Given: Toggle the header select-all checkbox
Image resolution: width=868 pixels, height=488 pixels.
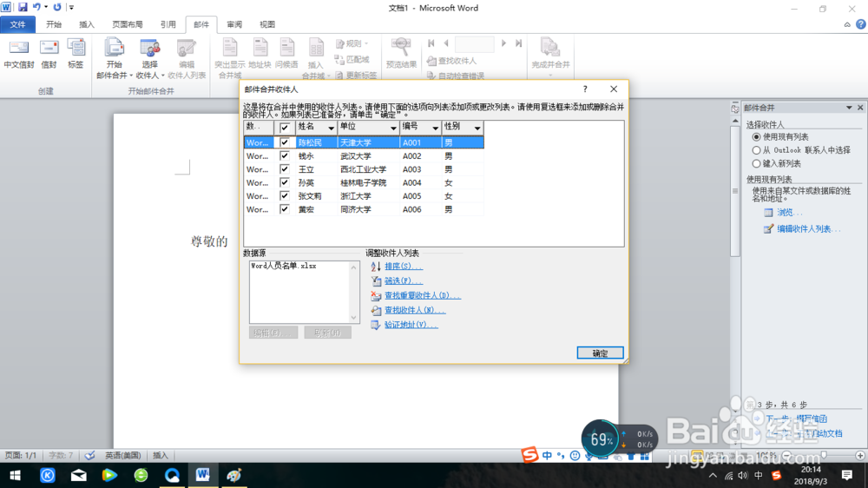Looking at the screenshot, I should point(285,128).
